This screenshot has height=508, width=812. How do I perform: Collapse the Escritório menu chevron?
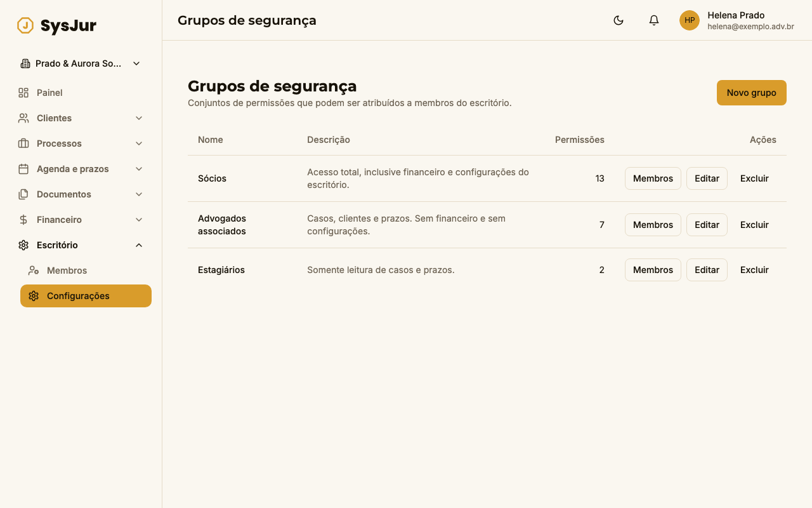(139, 245)
